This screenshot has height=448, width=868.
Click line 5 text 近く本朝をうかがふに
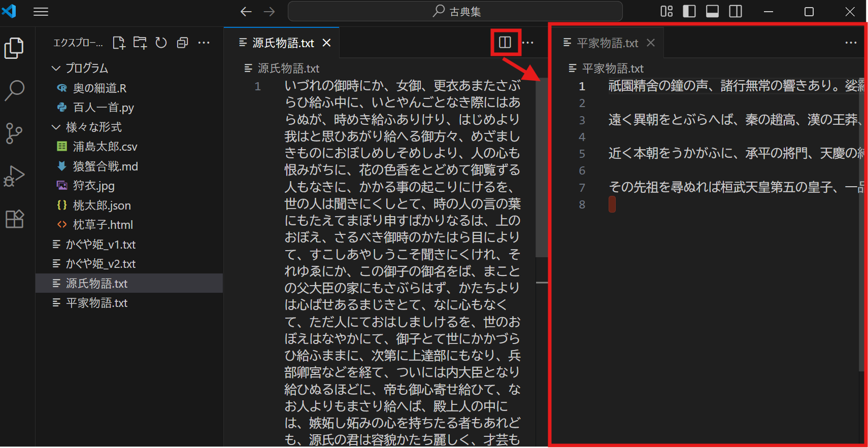click(x=671, y=154)
